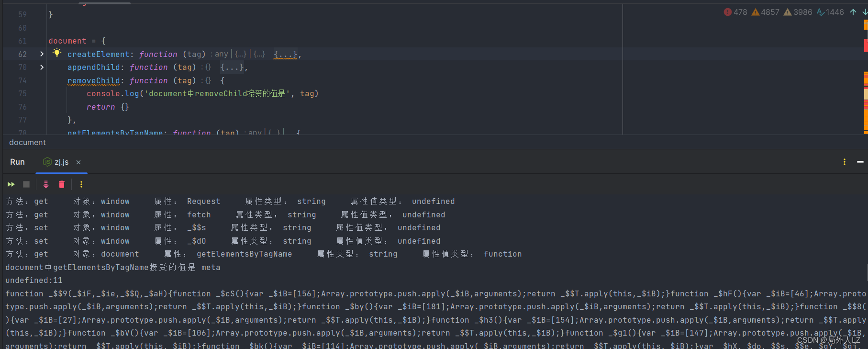The width and height of the screenshot is (868, 349).
Task: Expand the folded appendChild function
Action: (42, 67)
